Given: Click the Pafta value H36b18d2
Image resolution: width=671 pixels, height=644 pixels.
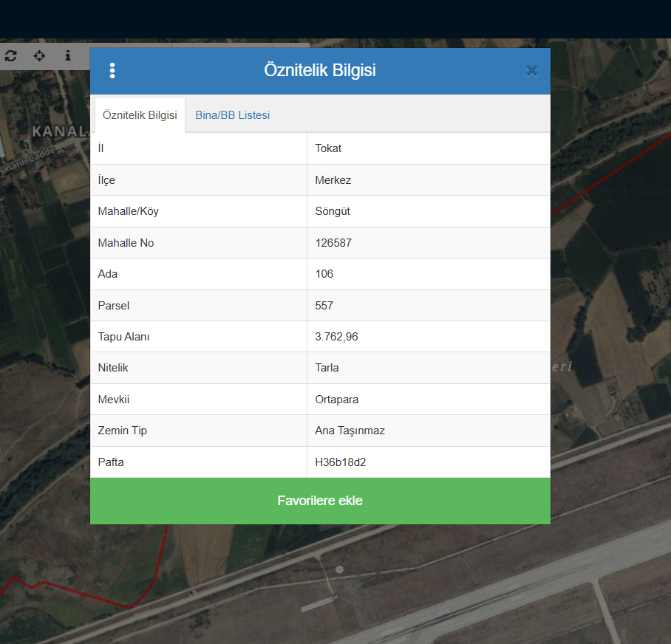Looking at the screenshot, I should (x=341, y=462).
